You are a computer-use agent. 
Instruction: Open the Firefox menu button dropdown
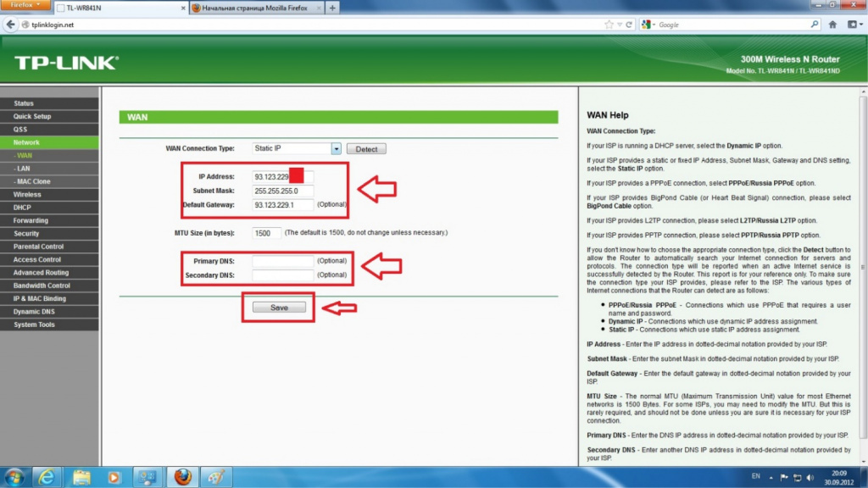click(25, 5)
